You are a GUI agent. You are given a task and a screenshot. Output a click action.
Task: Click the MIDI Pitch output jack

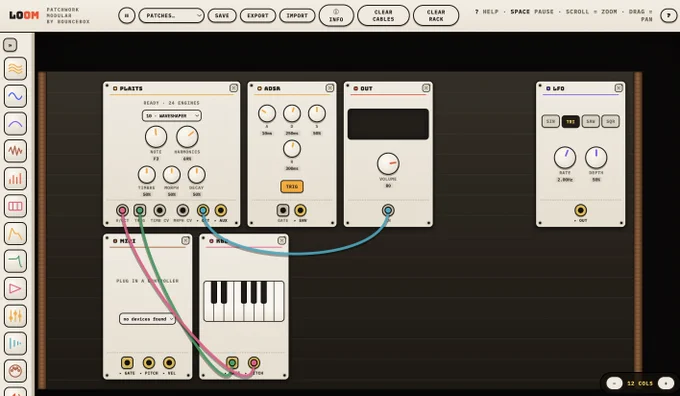(x=149, y=363)
